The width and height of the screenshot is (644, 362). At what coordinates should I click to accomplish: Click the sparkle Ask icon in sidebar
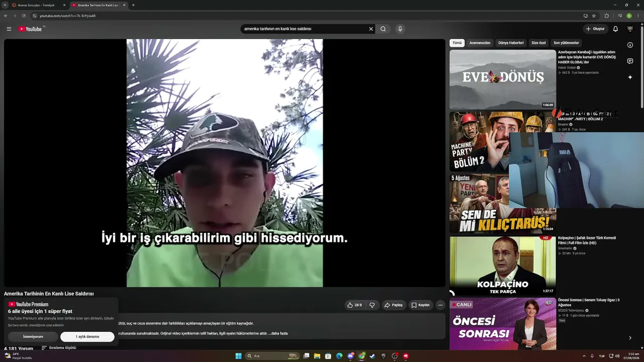tap(630, 77)
